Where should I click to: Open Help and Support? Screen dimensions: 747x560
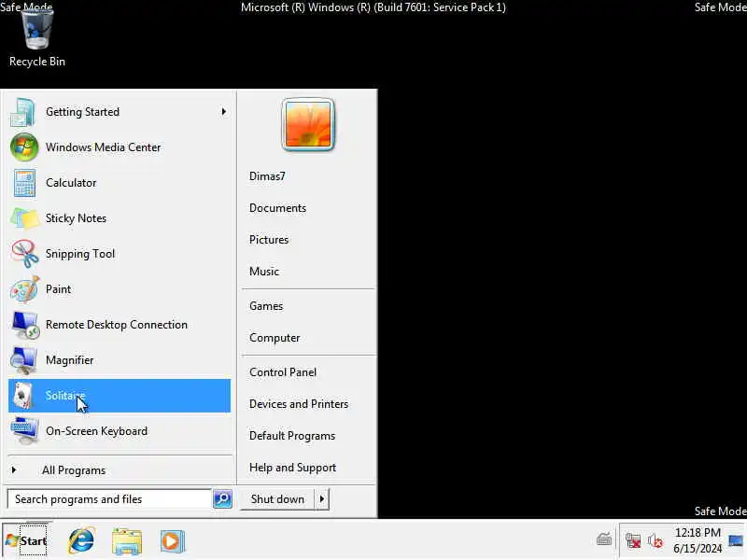[292, 468]
